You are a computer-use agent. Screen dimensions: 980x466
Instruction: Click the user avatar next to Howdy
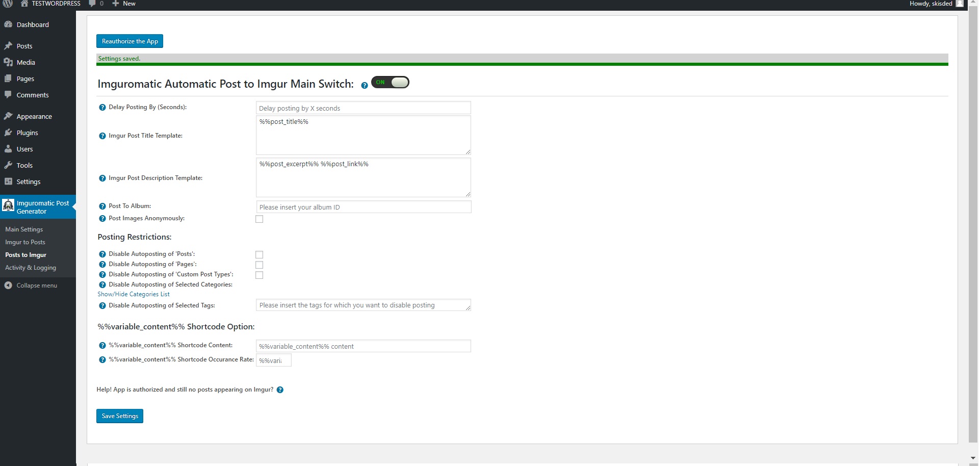pyautogui.click(x=959, y=4)
